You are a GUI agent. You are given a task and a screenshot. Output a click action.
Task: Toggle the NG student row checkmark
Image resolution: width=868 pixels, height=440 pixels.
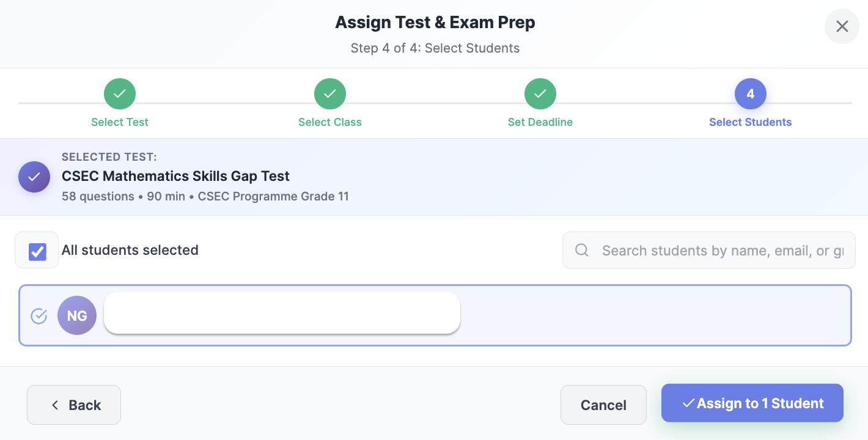(x=39, y=316)
